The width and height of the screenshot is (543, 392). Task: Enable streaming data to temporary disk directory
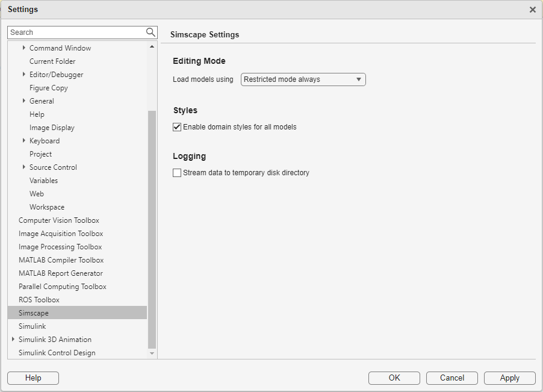pos(177,173)
